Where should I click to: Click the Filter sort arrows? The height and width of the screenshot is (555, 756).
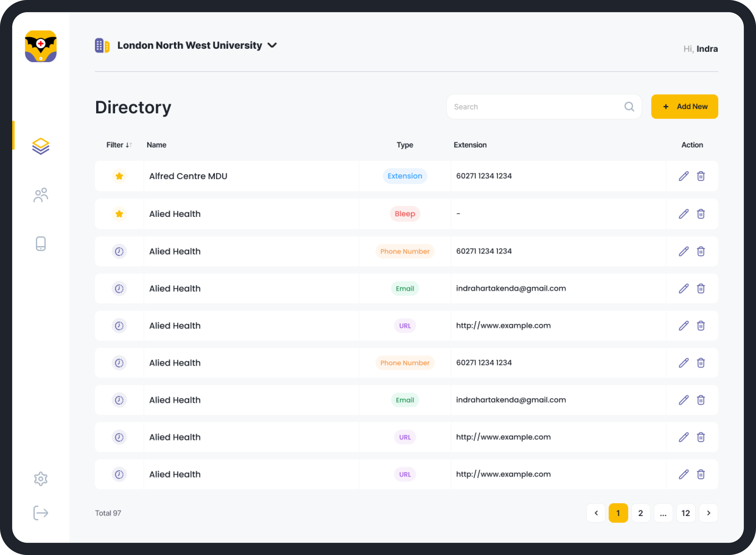point(129,145)
